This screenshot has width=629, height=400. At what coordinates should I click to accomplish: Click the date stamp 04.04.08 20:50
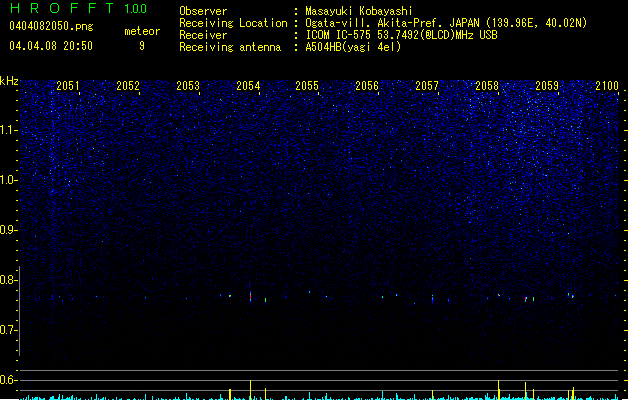[x=51, y=46]
